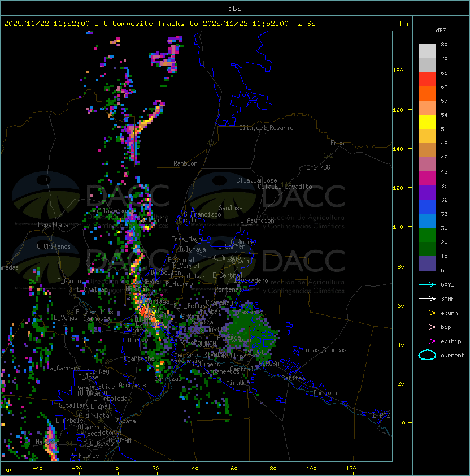
Task: Pick the magenta swatch between 42 and 39
Action: click(x=427, y=179)
